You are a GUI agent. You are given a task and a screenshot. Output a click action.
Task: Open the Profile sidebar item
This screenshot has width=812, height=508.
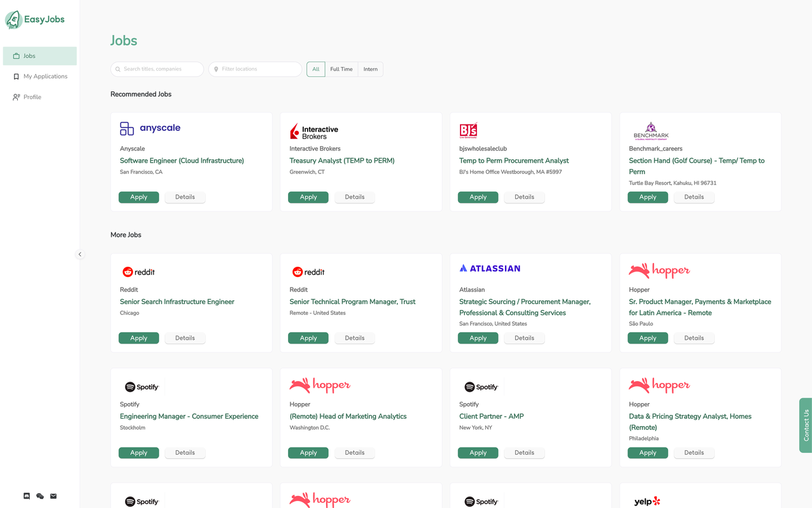(x=40, y=97)
